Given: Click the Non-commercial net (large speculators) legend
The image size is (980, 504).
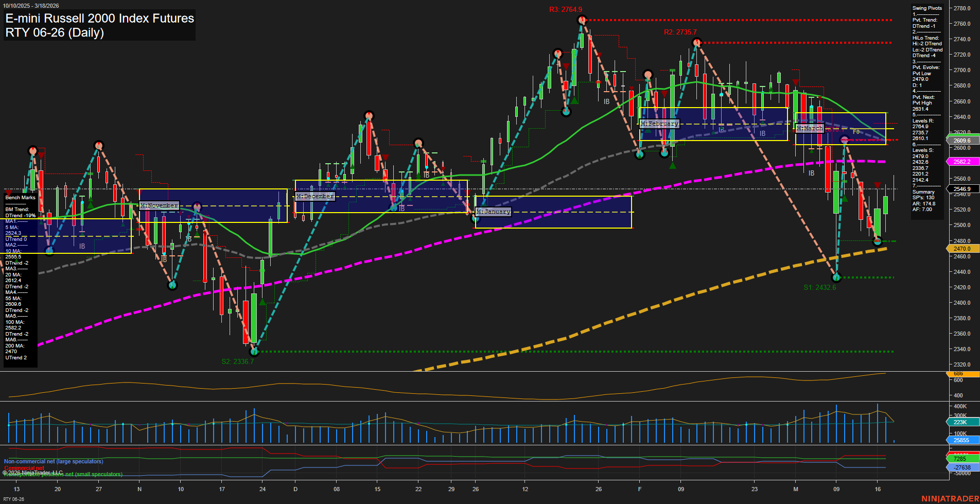Looking at the screenshot, I should [x=52, y=461].
